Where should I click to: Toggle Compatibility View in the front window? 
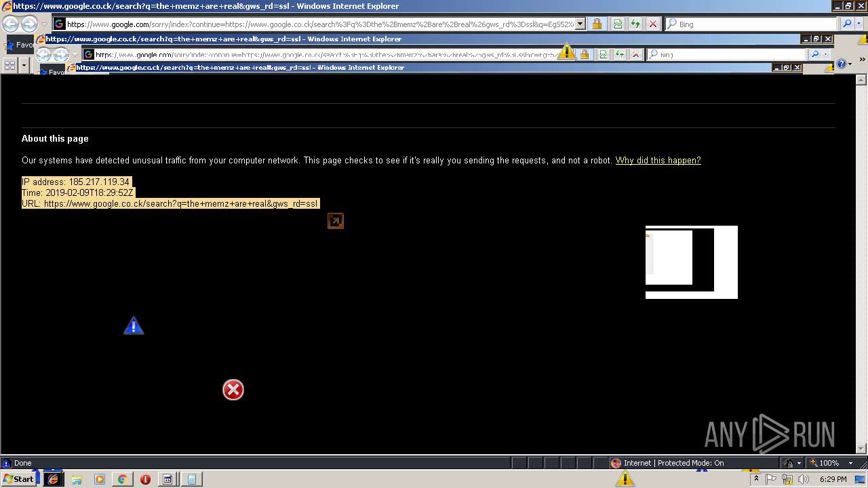coord(618,24)
